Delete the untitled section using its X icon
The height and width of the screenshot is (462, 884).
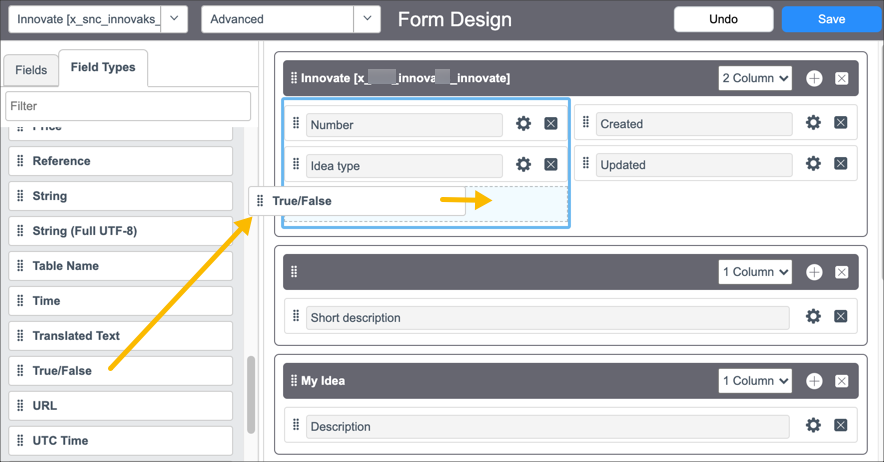(x=842, y=272)
